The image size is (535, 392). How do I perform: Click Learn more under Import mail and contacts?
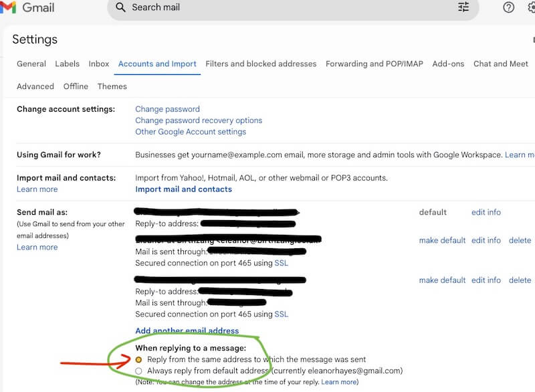[37, 189]
